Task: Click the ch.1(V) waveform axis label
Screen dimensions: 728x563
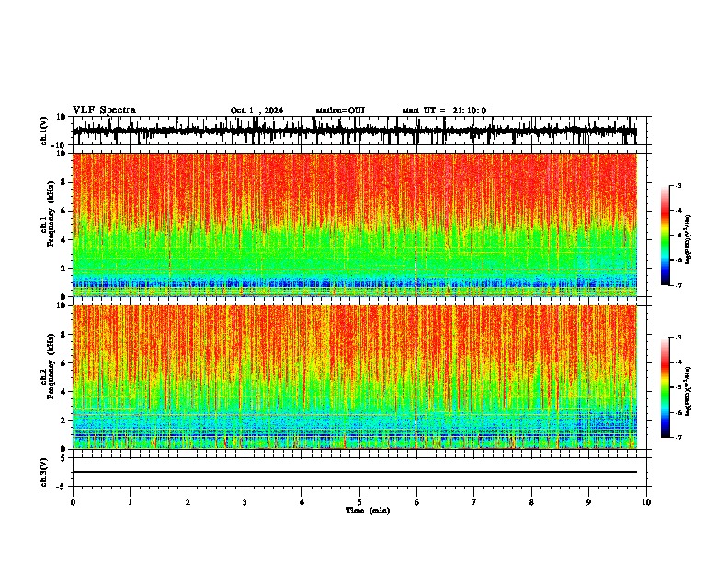Action: tap(44, 131)
